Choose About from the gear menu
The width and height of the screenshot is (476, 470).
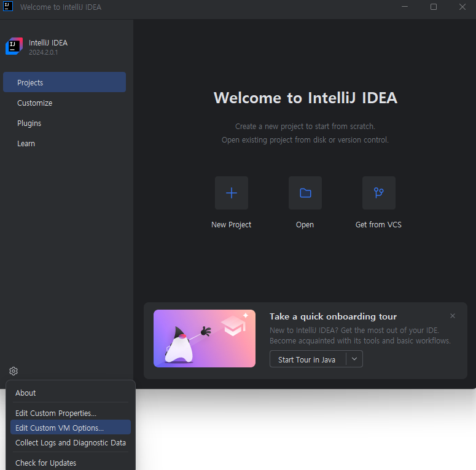71,393
